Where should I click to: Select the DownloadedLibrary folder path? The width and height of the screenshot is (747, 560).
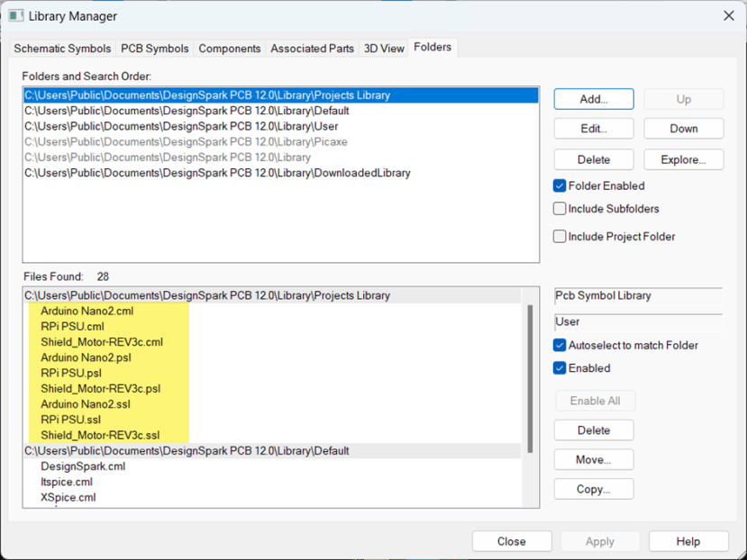[281, 173]
